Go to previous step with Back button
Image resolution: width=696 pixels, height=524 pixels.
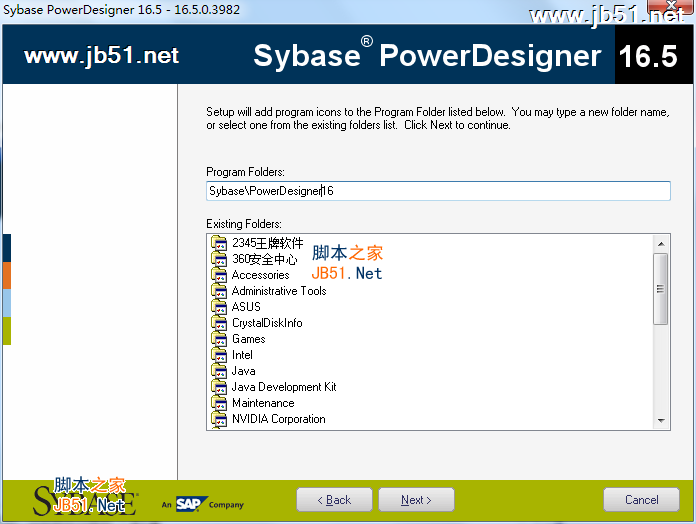334,500
